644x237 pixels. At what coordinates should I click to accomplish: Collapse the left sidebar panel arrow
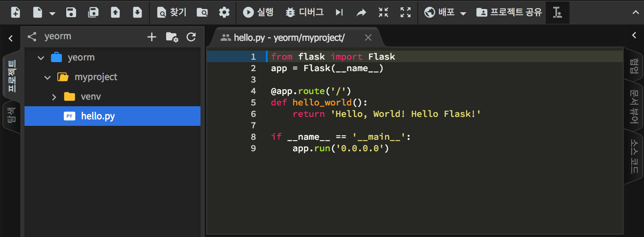pyautogui.click(x=11, y=38)
